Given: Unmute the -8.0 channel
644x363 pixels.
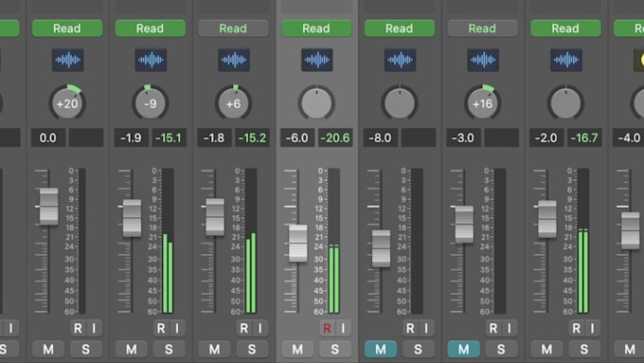Looking at the screenshot, I should [381, 349].
